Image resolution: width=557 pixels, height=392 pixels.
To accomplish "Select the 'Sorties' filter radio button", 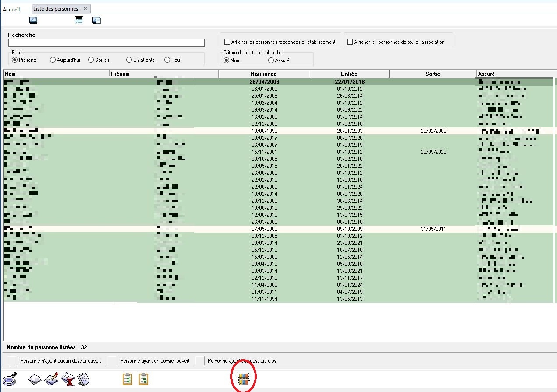I will [x=91, y=60].
